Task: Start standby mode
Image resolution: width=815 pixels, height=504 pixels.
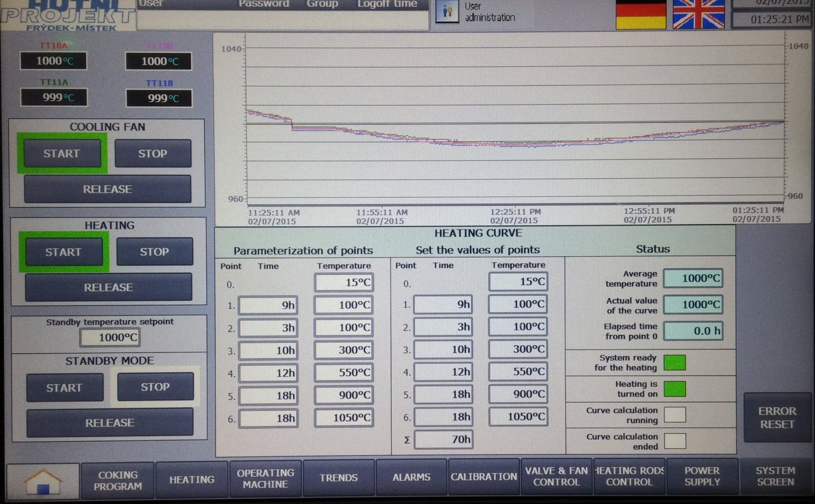Action: coord(65,387)
